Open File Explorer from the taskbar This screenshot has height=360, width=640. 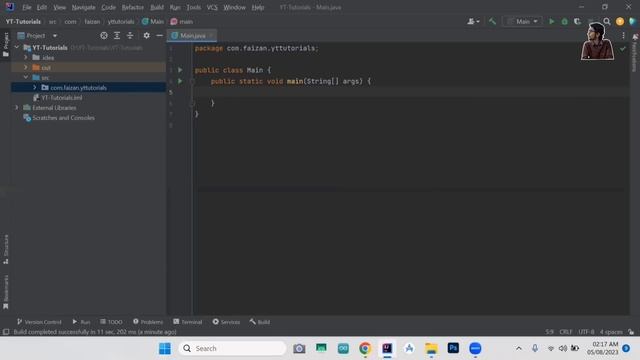(431, 348)
